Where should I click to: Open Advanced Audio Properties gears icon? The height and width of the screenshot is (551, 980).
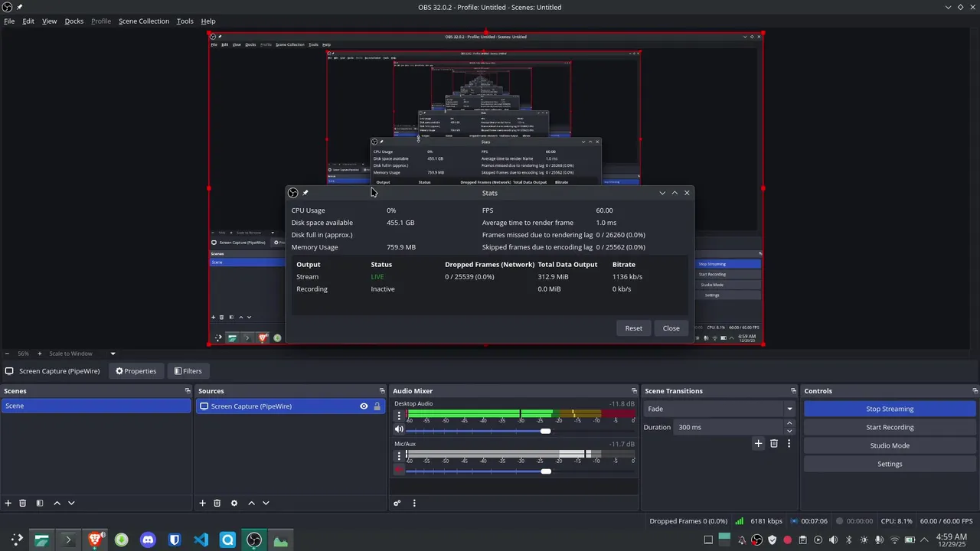(x=397, y=503)
